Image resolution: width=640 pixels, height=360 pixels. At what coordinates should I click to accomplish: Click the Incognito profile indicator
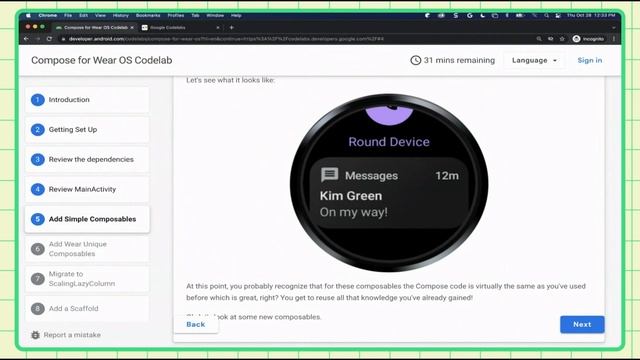pos(588,39)
